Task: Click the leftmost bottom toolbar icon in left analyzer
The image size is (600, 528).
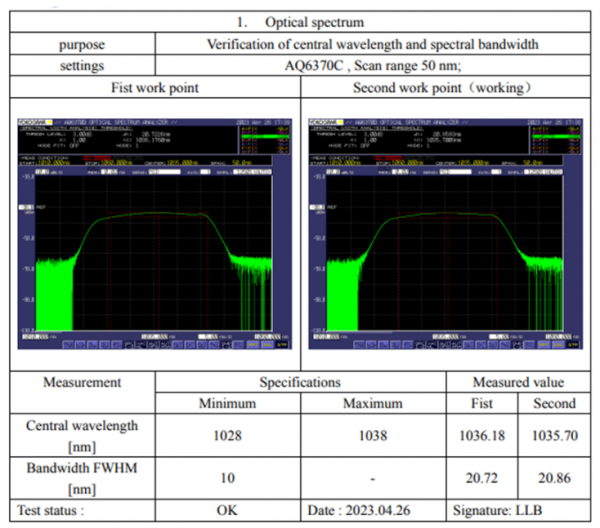Action: [68, 344]
